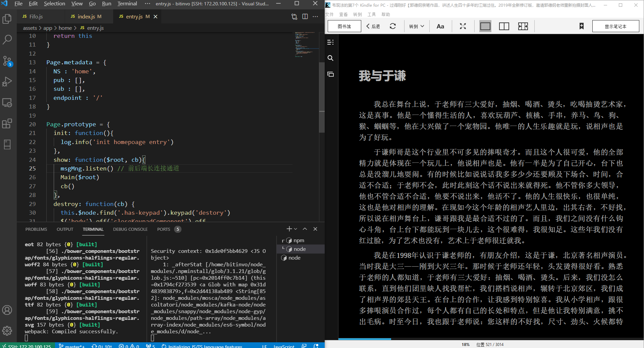The image size is (644, 348).
Task: Click the 后退 back button
Action: 373,26
